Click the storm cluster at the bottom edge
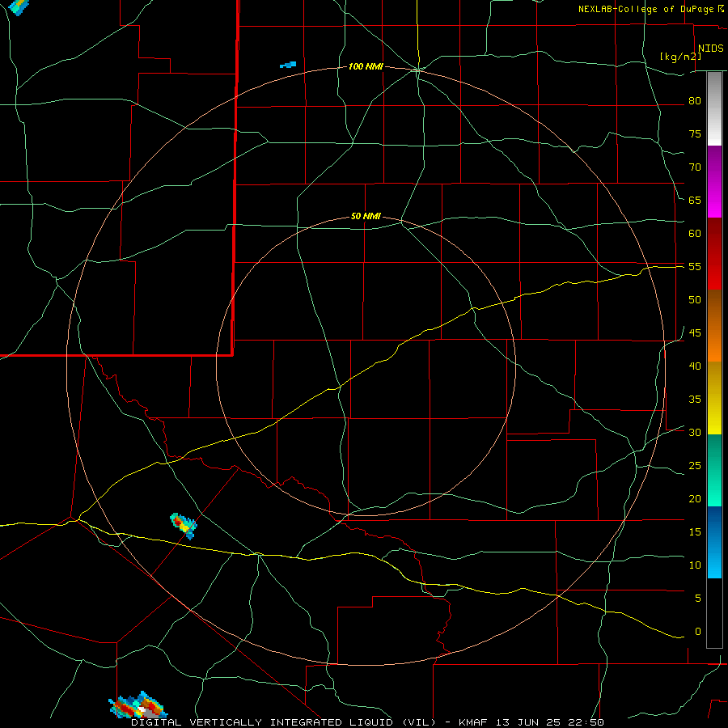This screenshot has width=728, height=728. click(138, 705)
